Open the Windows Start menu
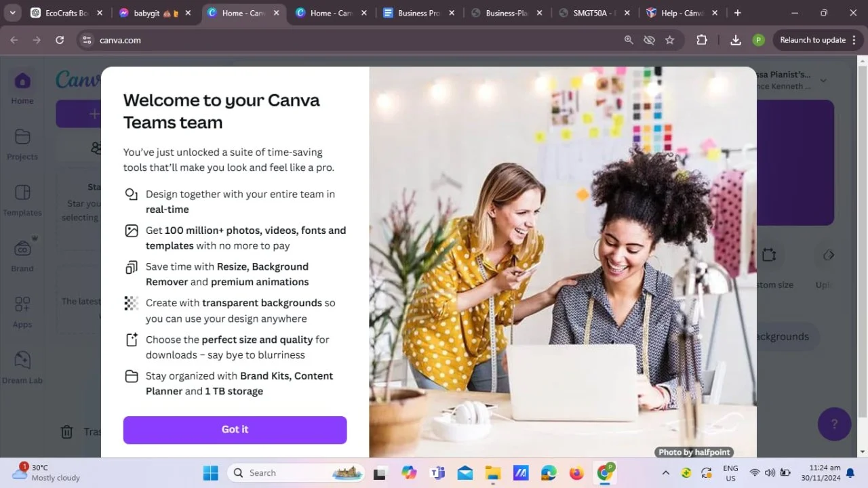The image size is (868, 488). tap(211, 472)
